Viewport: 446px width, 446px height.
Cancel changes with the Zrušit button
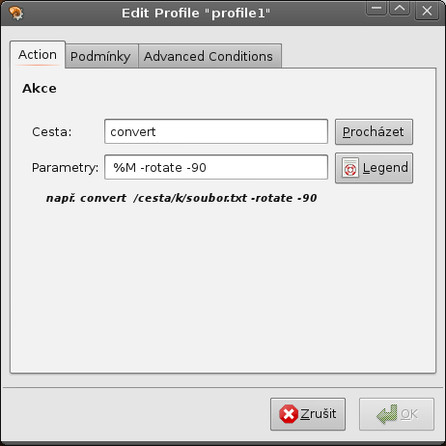308,414
